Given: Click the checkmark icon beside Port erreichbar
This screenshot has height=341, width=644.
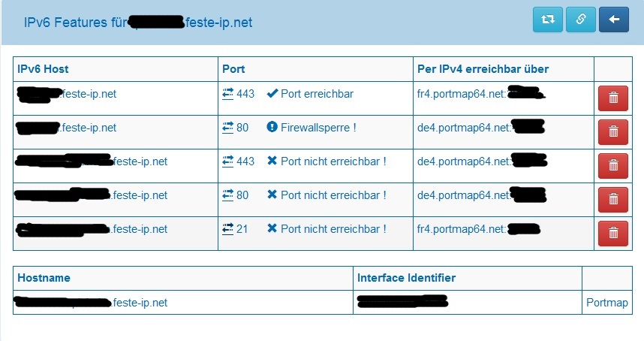Looking at the screenshot, I should (x=272, y=94).
